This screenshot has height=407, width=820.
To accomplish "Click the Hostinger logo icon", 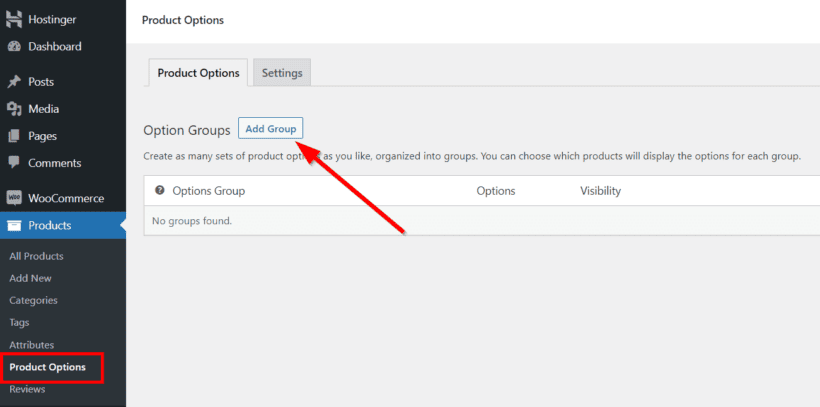I will (14, 19).
